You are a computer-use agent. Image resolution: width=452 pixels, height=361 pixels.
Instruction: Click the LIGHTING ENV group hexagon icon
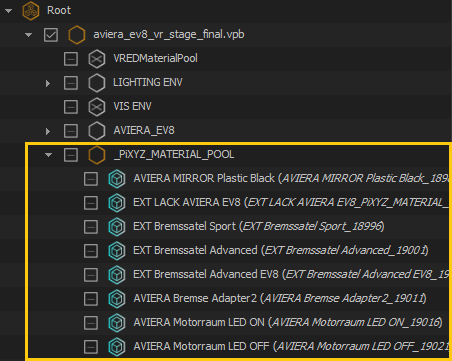click(x=97, y=83)
